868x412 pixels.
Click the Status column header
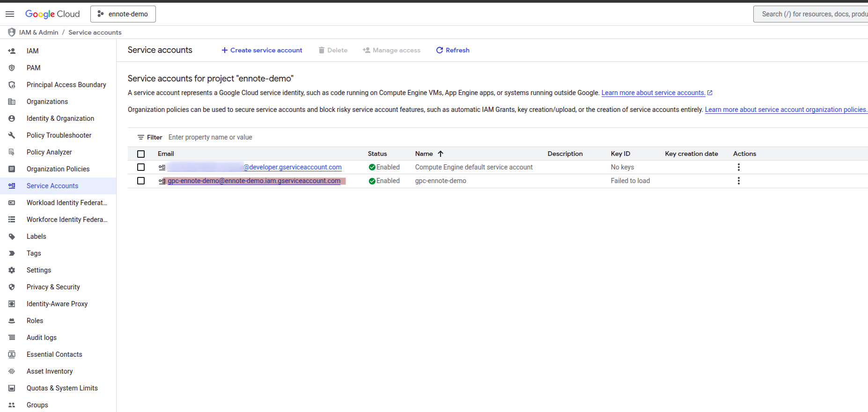coord(377,154)
